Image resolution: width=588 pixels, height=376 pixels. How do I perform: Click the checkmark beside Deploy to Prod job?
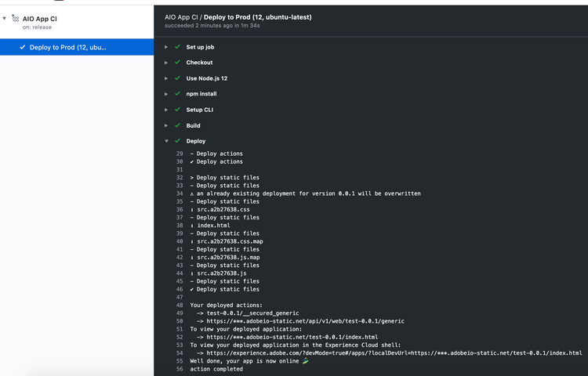(x=23, y=47)
